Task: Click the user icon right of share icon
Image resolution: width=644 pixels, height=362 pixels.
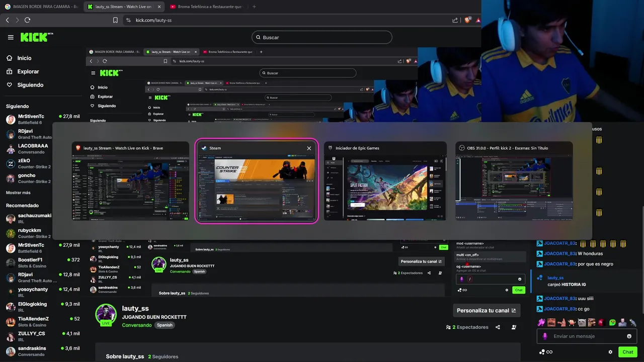Action: 514,327
